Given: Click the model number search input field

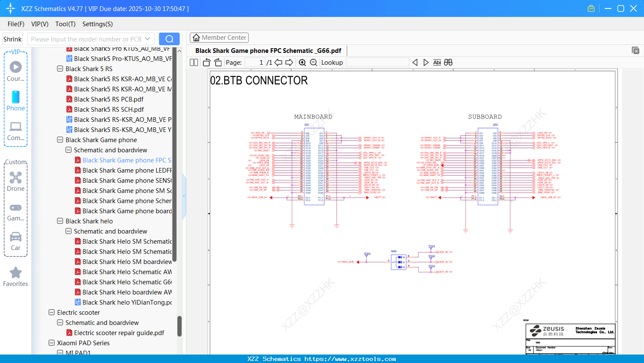Looking at the screenshot, I should [x=86, y=39].
